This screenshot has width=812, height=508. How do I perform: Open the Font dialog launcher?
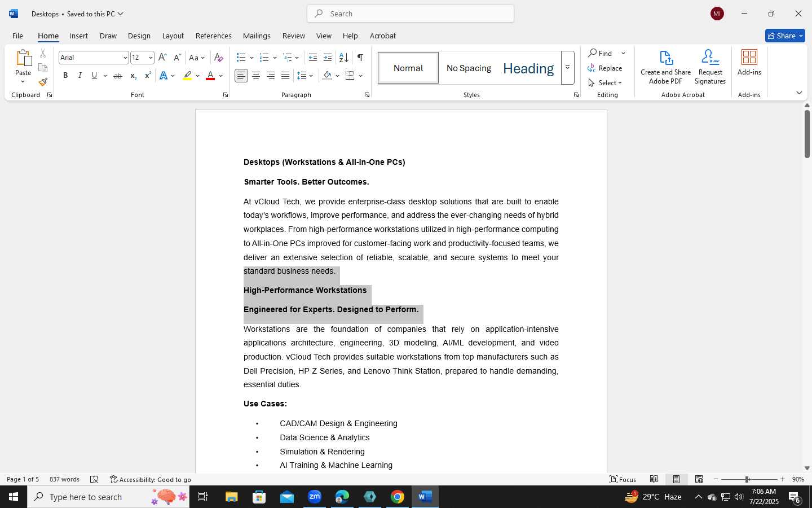click(x=226, y=95)
